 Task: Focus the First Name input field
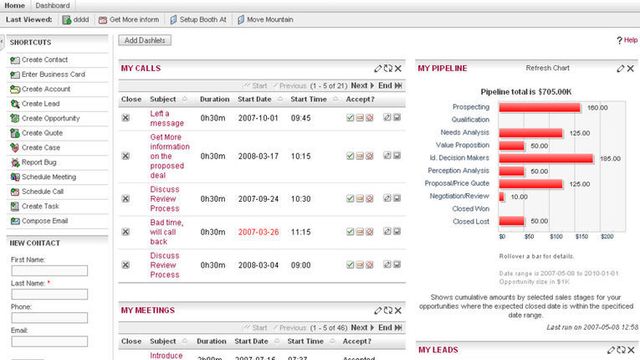point(49,271)
